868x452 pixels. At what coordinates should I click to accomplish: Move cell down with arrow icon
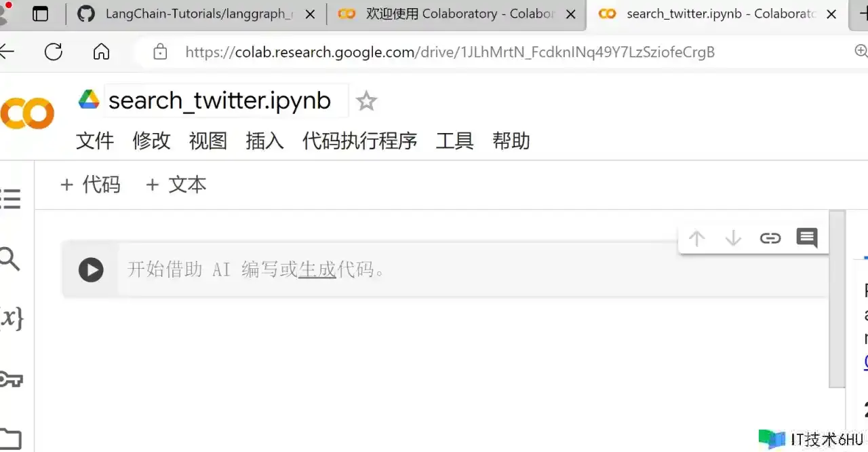point(733,238)
